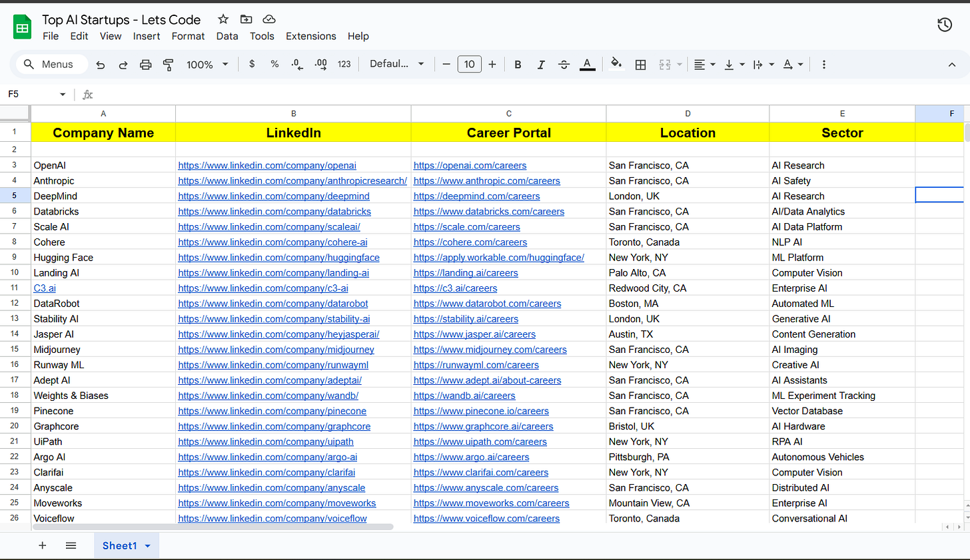The image size is (970, 560).
Task: Show all sheets list
Action: 71,545
